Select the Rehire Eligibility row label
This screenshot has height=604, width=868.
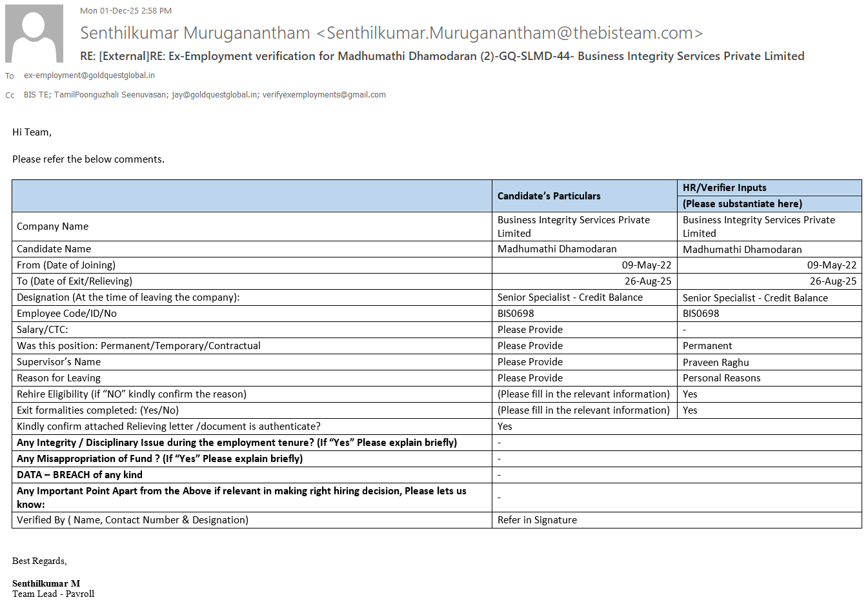click(132, 394)
